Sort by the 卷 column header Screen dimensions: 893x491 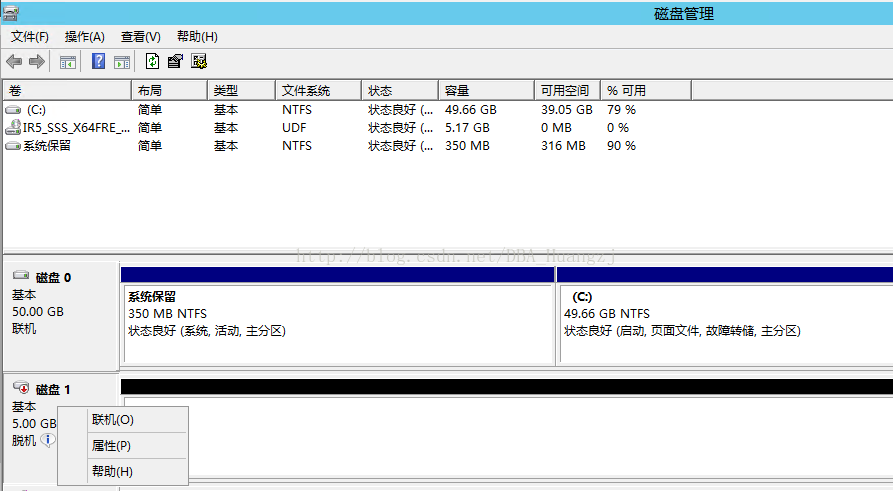[67, 91]
